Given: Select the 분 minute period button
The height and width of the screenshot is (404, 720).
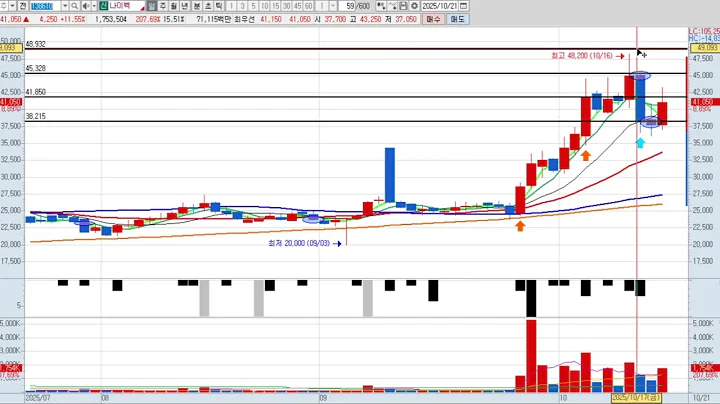Looking at the screenshot, I should (196, 6).
